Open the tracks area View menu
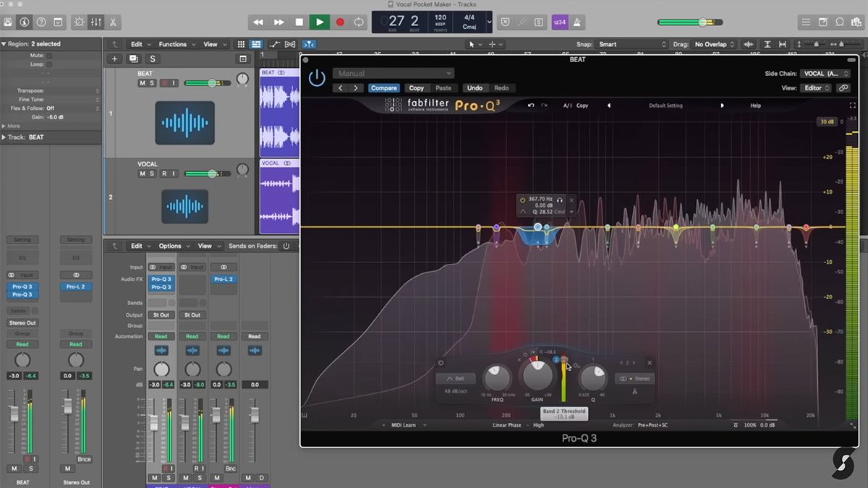 [x=213, y=44]
